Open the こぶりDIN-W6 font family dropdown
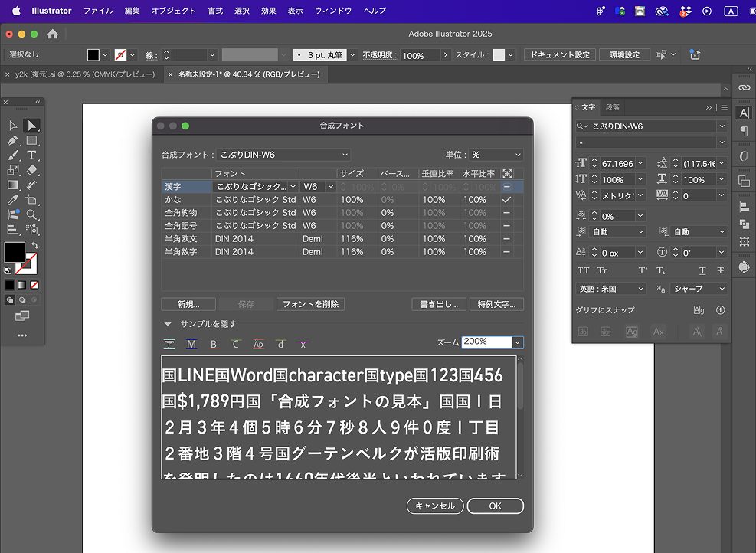The image size is (756, 553). click(722, 126)
